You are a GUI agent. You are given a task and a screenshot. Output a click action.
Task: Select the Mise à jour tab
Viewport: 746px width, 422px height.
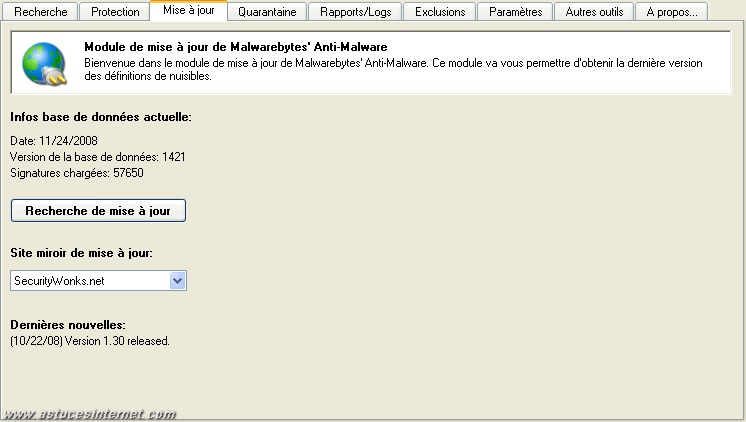tap(189, 10)
